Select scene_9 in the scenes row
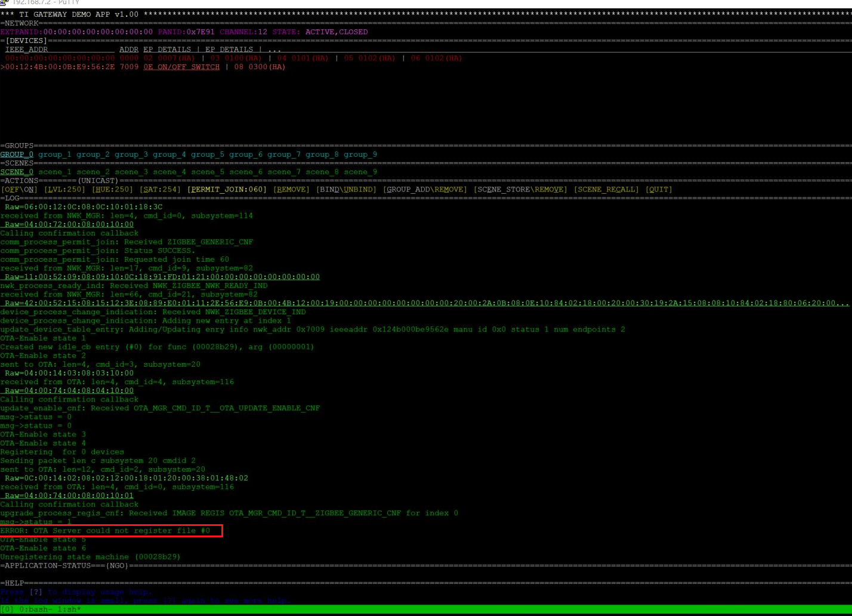The width and height of the screenshot is (852, 616). [360, 172]
